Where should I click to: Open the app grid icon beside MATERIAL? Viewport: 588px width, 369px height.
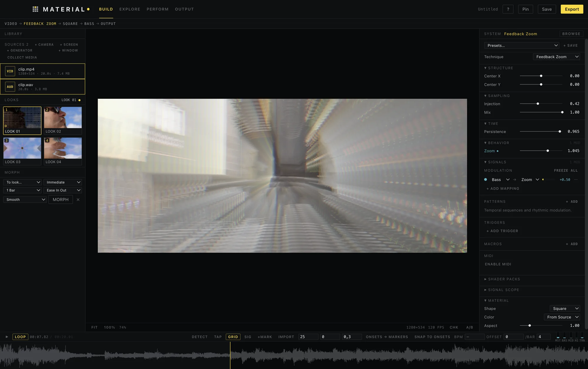pyautogui.click(x=35, y=9)
